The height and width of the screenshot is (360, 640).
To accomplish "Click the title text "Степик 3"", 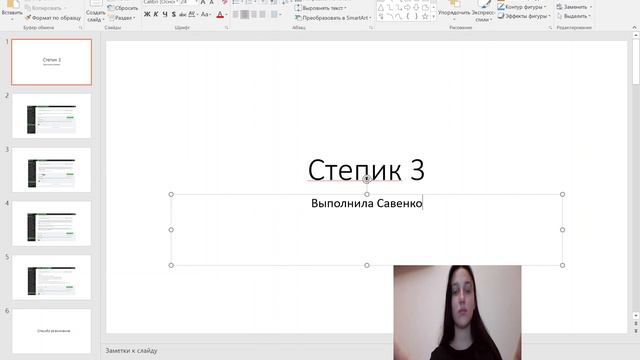I will tap(366, 170).
